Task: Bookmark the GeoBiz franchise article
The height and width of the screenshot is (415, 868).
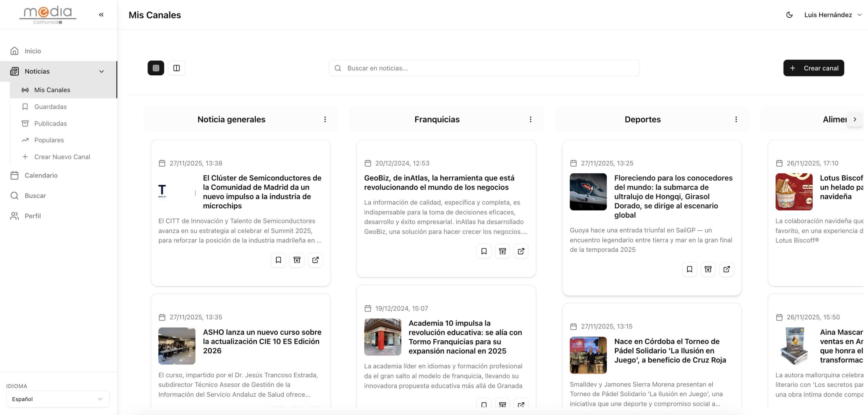Action: click(484, 251)
